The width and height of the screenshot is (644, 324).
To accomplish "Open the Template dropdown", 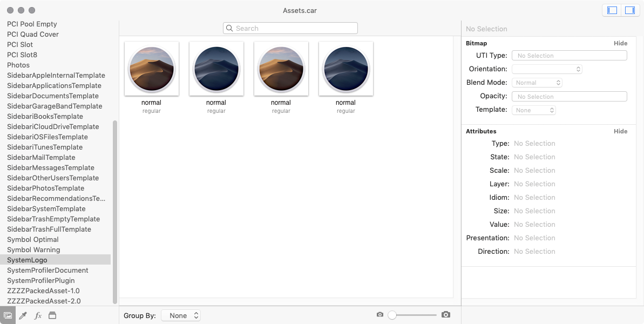I will tap(533, 110).
